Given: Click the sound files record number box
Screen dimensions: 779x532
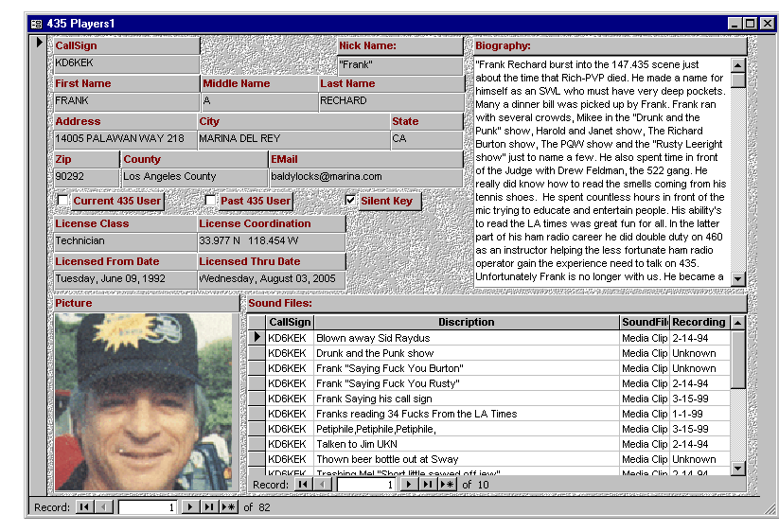Looking at the screenshot, I should pyautogui.click(x=366, y=485).
